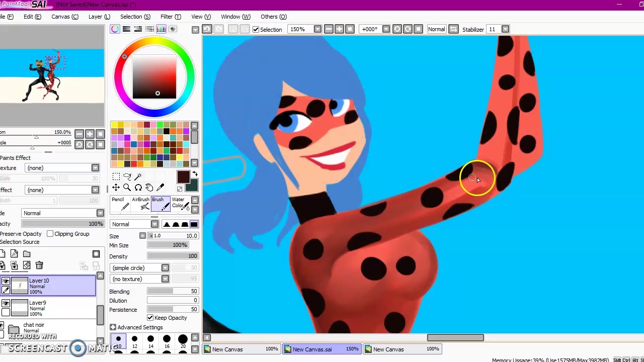Open the Window menu
This screenshot has height=362, width=644.
point(235,17)
